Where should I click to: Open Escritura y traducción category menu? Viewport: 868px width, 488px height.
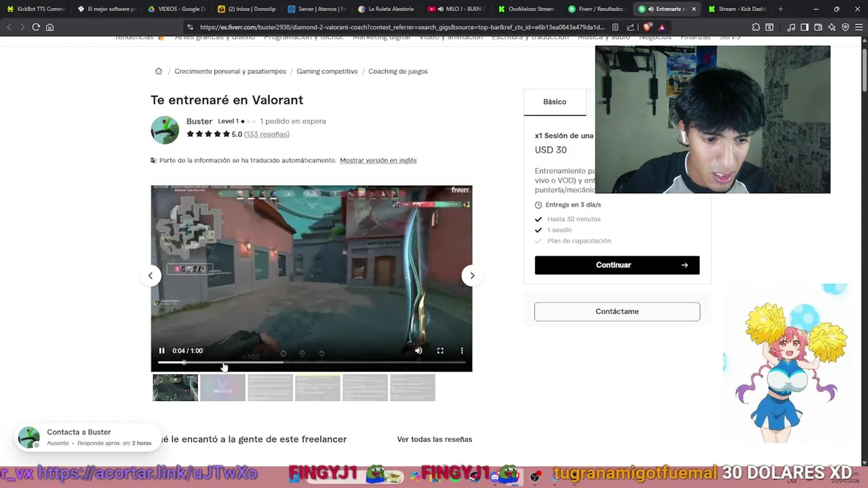click(x=530, y=38)
